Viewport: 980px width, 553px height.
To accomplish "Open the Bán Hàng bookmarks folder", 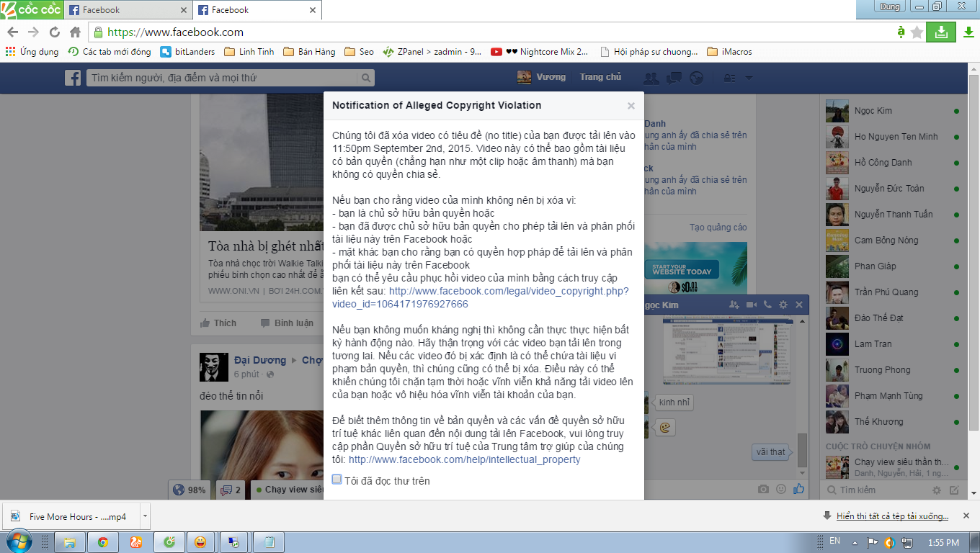I will (x=309, y=52).
